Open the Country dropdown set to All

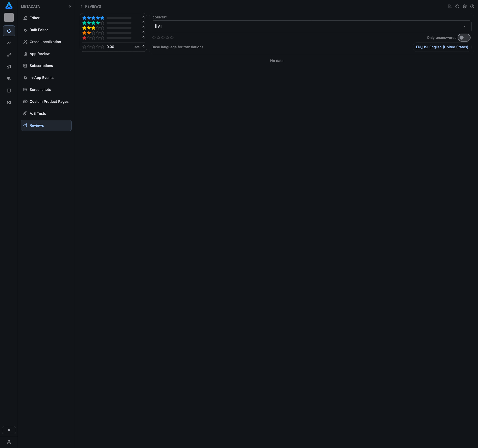click(311, 26)
